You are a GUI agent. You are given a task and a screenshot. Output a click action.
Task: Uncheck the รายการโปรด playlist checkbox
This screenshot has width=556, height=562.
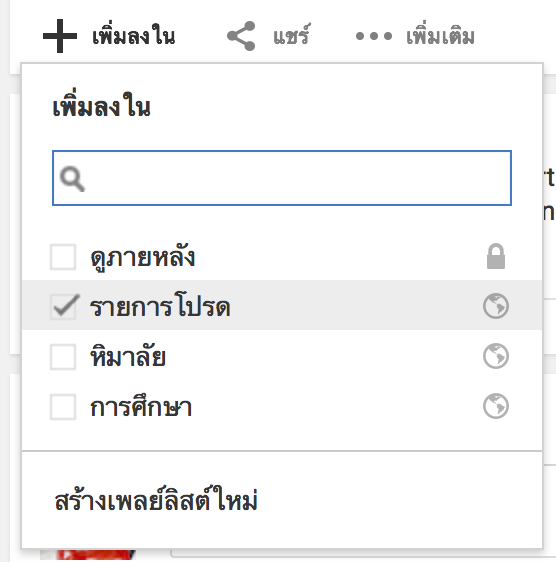(x=63, y=306)
